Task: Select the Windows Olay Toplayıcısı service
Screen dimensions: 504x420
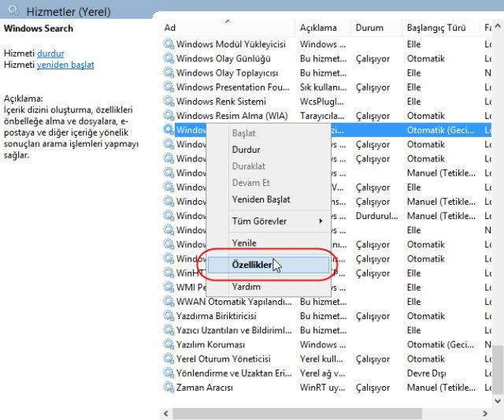Action: [227, 73]
